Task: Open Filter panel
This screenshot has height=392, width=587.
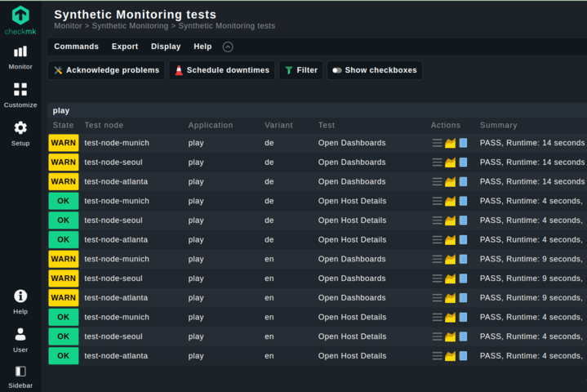Action: click(x=300, y=70)
